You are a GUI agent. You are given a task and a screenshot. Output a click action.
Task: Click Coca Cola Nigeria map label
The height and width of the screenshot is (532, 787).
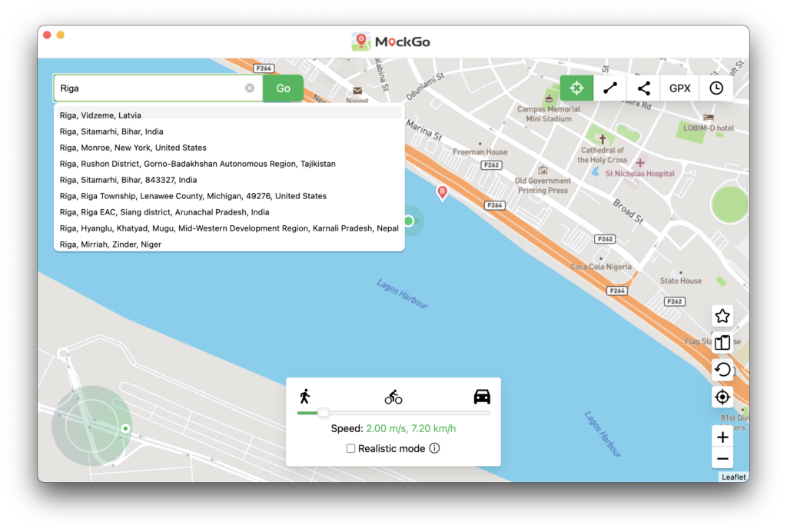601,267
